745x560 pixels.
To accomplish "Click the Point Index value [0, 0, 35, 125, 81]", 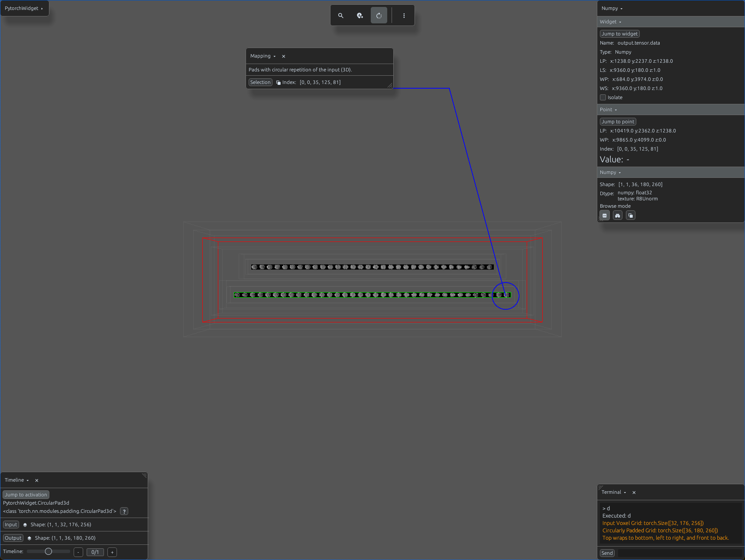I will pyautogui.click(x=638, y=149).
